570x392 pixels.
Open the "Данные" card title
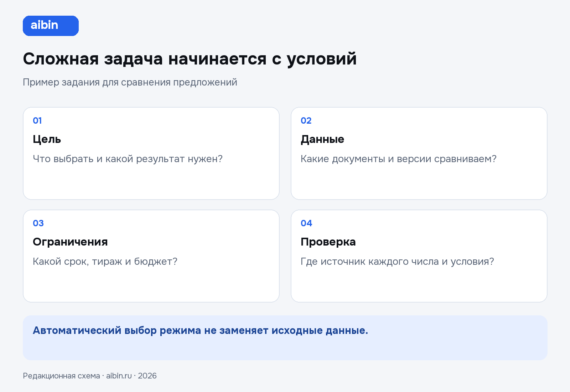pos(322,139)
